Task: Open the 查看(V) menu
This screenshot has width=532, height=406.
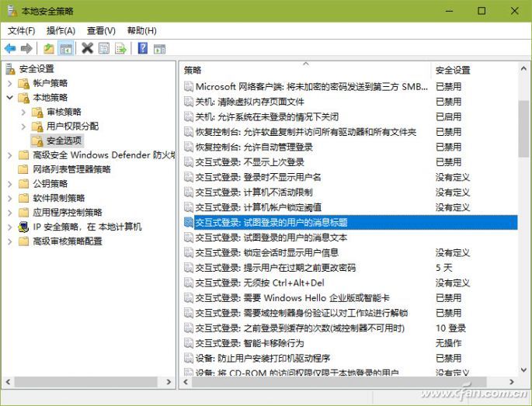Action: (101, 31)
